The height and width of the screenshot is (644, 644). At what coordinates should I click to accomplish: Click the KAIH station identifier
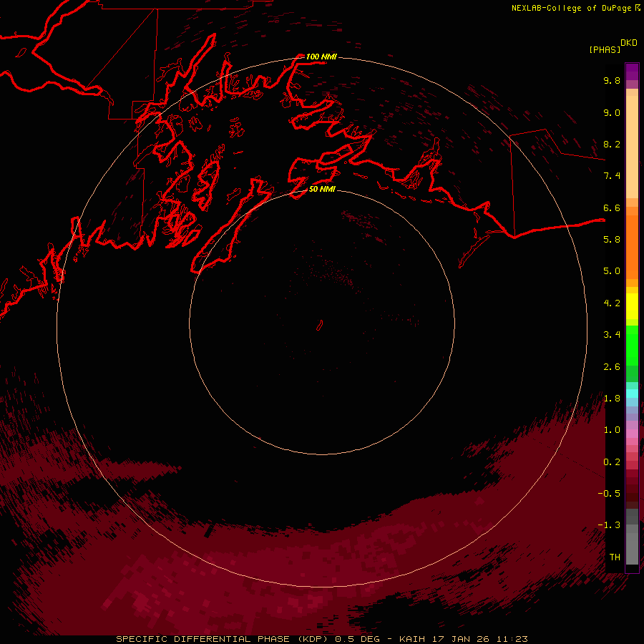[412, 639]
